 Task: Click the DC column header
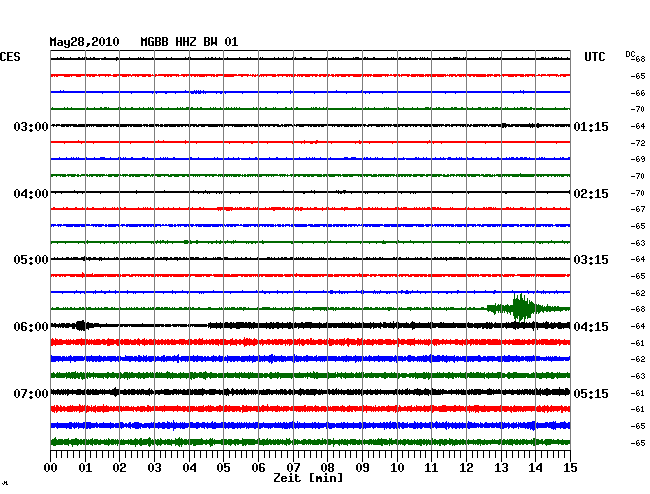click(x=630, y=54)
